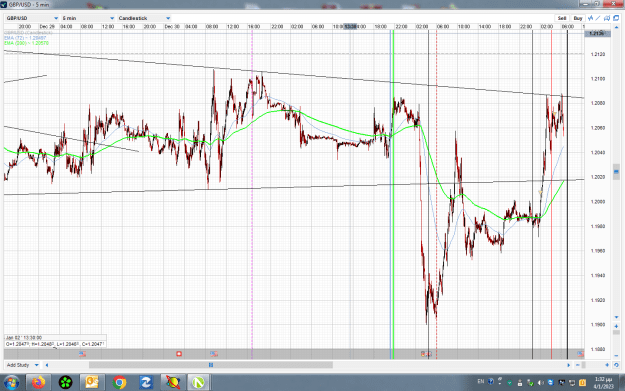Click the yellow notification tray icon
The image size is (625, 391).
point(582,383)
